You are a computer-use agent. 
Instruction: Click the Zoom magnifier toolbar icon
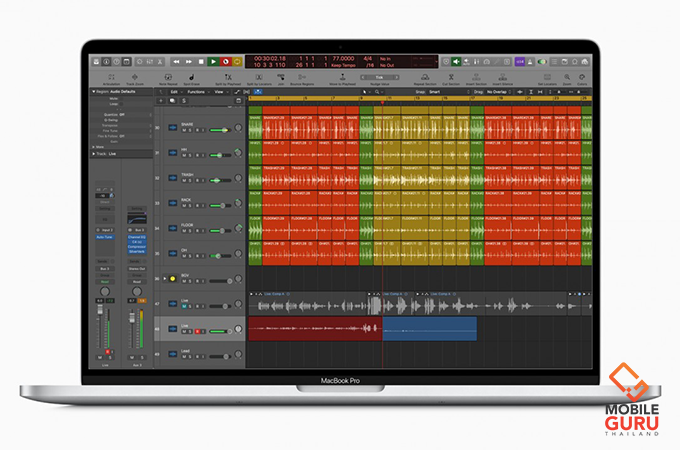(x=567, y=77)
